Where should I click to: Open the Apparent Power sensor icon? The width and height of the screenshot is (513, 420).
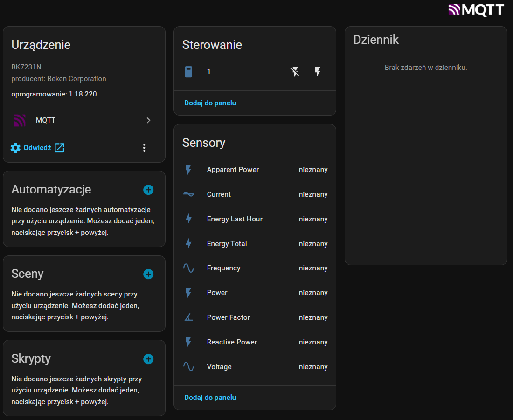[x=188, y=170]
